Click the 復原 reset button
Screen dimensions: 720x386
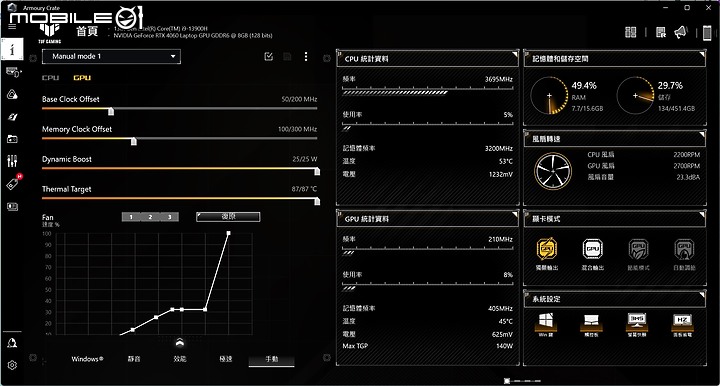[x=228, y=217]
